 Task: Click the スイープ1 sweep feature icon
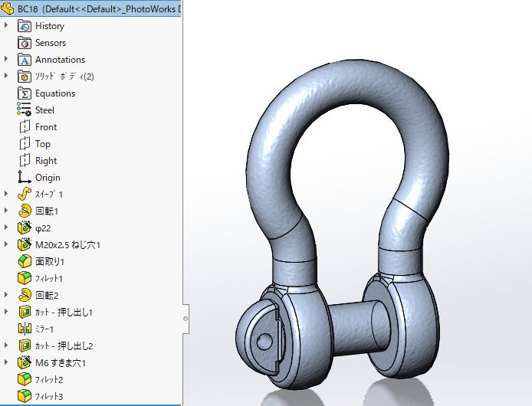coord(25,195)
